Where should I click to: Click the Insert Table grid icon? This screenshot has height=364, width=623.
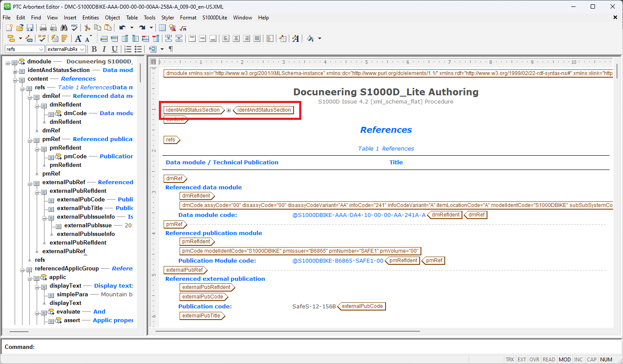162,28
